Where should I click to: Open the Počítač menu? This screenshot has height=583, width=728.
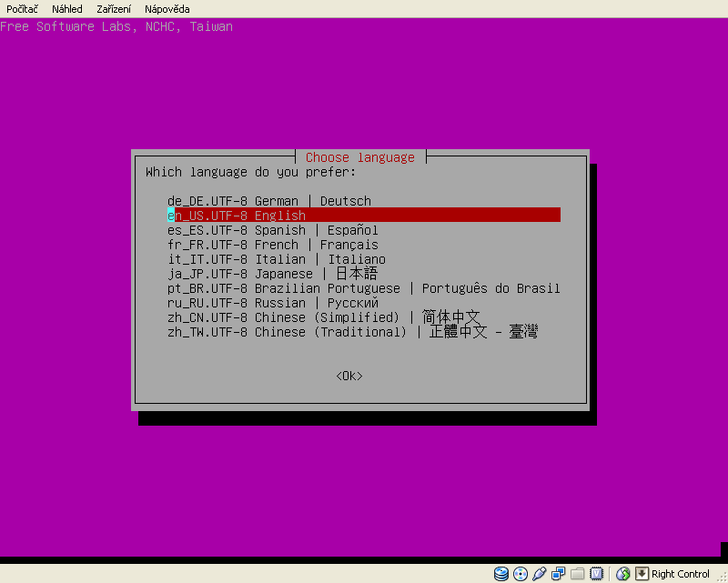[23, 9]
